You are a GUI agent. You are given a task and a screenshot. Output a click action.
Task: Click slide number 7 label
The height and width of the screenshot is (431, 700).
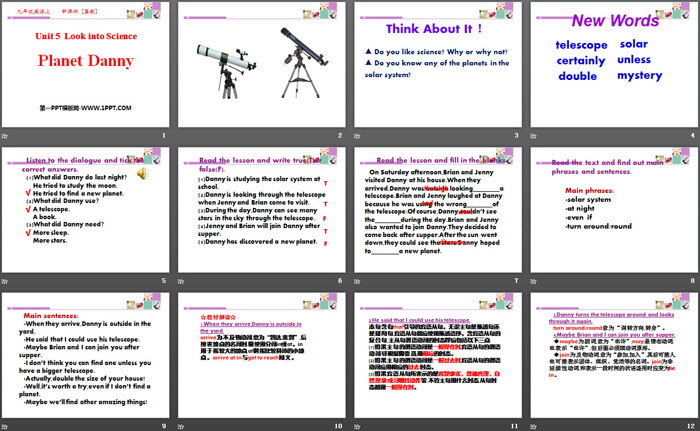tap(517, 280)
